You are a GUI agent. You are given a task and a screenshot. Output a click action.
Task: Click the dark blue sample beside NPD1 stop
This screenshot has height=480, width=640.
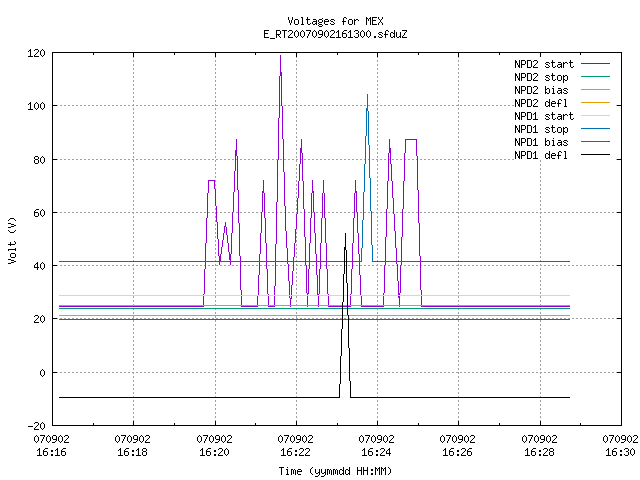[x=595, y=129]
